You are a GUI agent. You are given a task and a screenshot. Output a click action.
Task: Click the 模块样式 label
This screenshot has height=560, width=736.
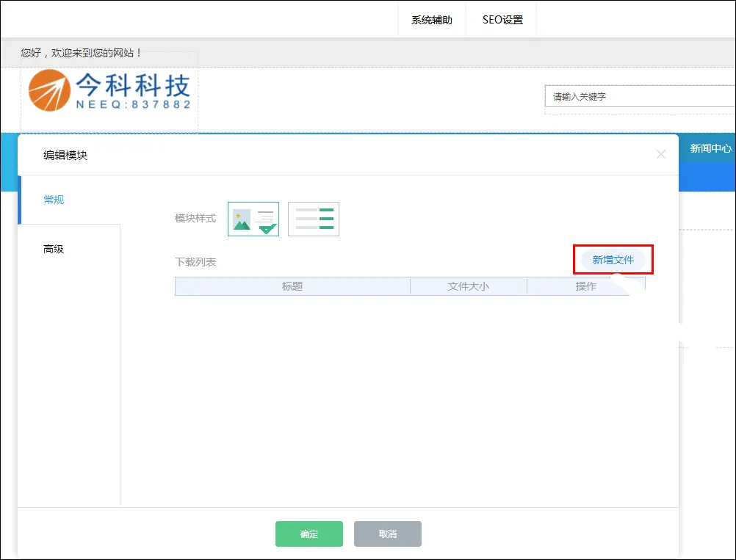pos(195,219)
